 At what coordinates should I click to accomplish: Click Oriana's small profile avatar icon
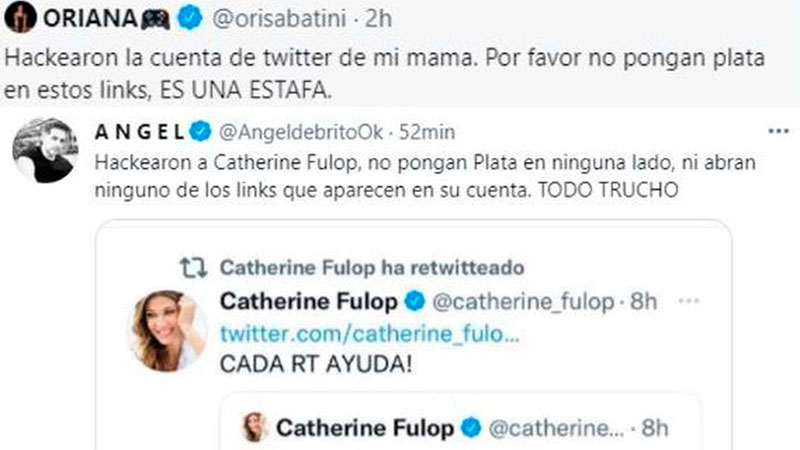pyautogui.click(x=15, y=17)
